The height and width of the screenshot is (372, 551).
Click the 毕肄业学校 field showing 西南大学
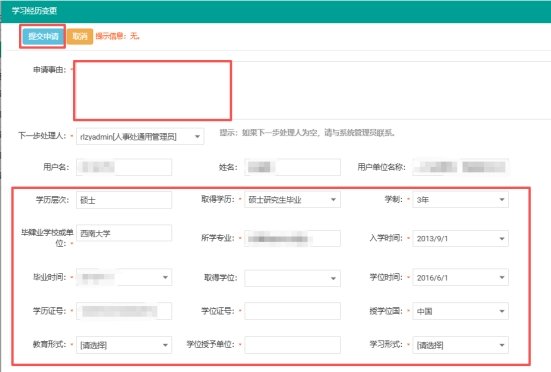point(124,233)
